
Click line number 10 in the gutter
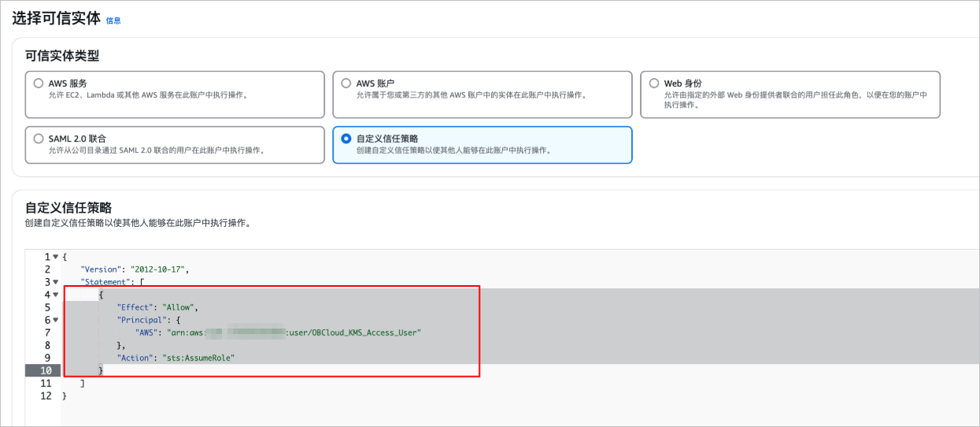tap(45, 370)
